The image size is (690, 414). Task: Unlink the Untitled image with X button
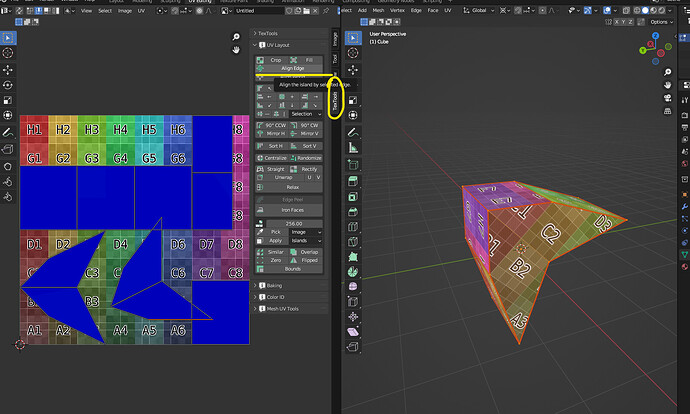coord(315,11)
